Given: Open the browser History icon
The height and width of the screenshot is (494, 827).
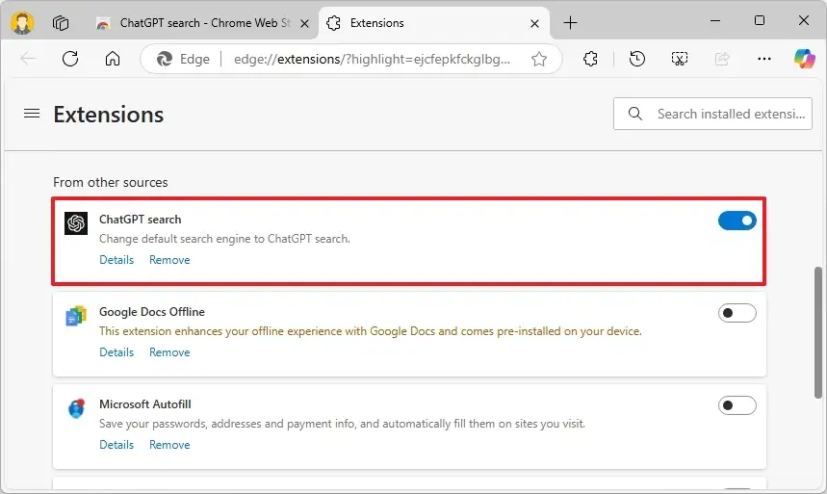Looking at the screenshot, I should pos(637,59).
